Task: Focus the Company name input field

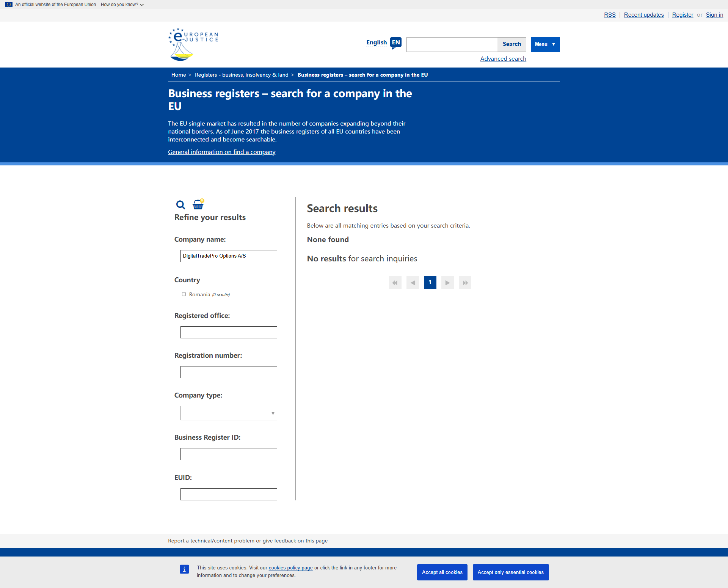Action: 229,256
